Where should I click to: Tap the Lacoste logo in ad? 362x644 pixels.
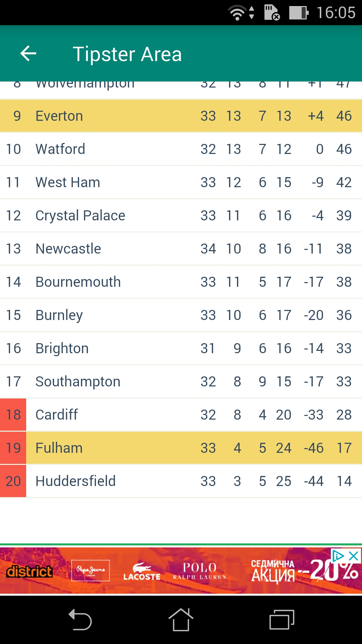point(142,572)
